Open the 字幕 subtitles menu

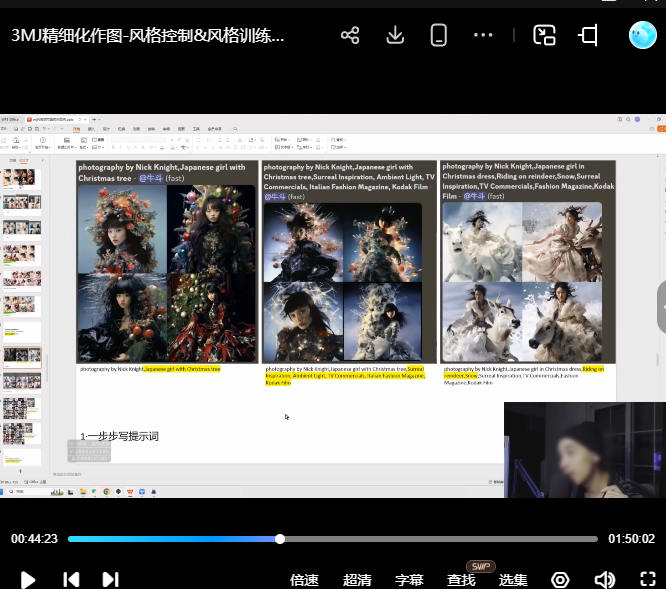click(x=409, y=579)
